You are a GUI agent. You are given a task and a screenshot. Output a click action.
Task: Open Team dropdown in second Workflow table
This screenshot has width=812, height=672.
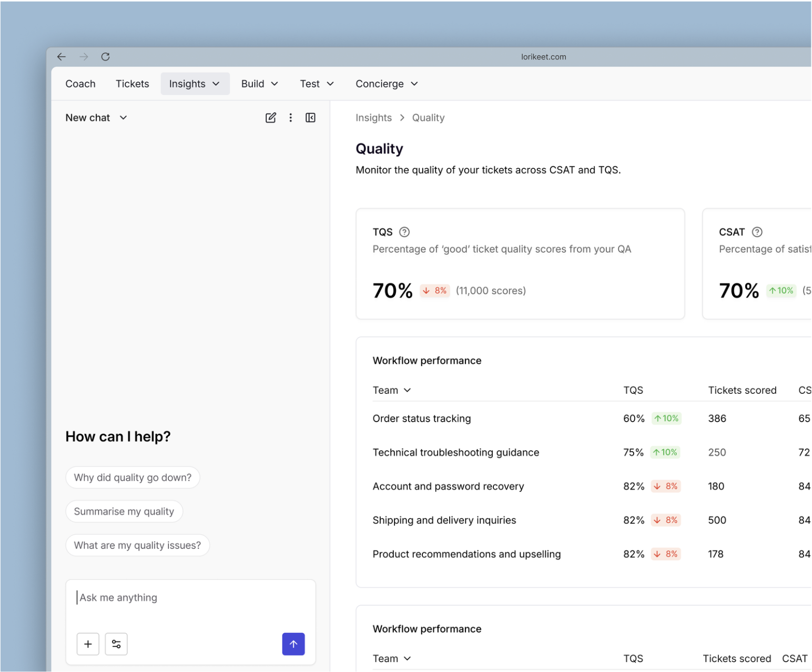pyautogui.click(x=392, y=658)
